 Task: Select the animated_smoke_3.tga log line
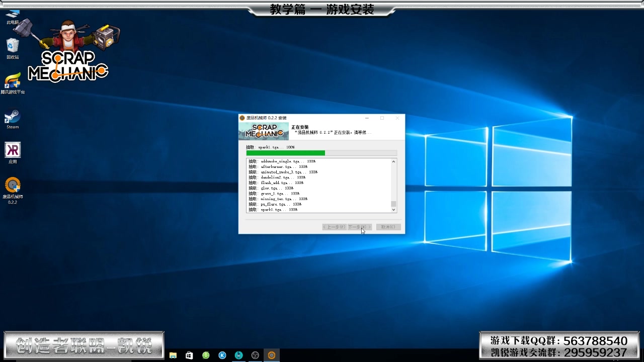coord(283,172)
